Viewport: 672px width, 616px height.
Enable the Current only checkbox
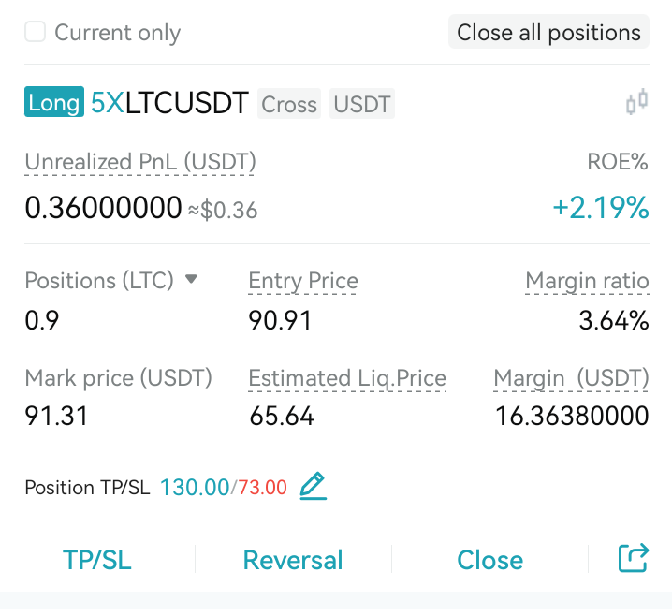36,32
